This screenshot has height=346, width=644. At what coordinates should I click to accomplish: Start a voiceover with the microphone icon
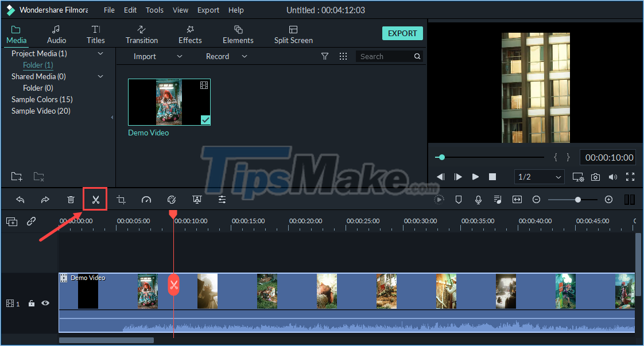pos(478,199)
